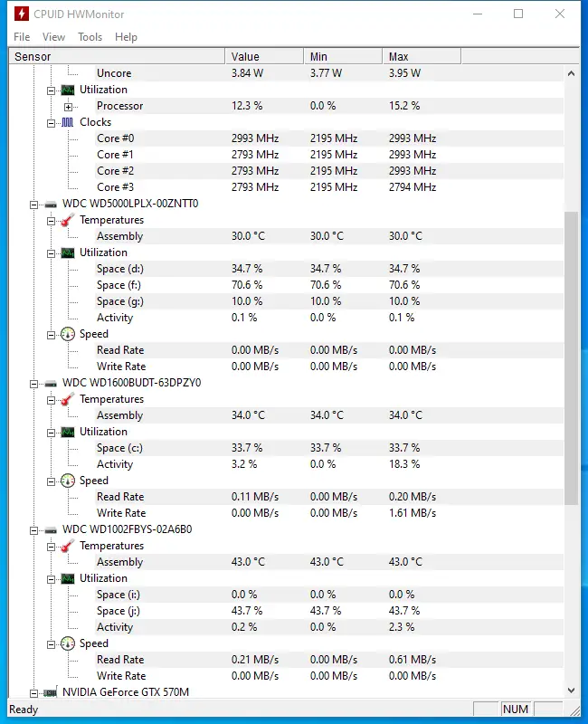588x724 pixels.
Task: Collapse the Clocks section
Action: point(51,122)
